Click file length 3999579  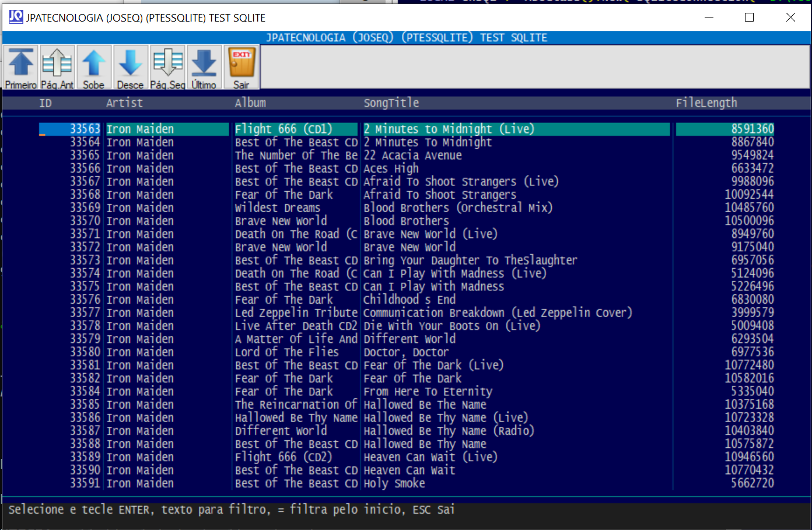coord(752,313)
